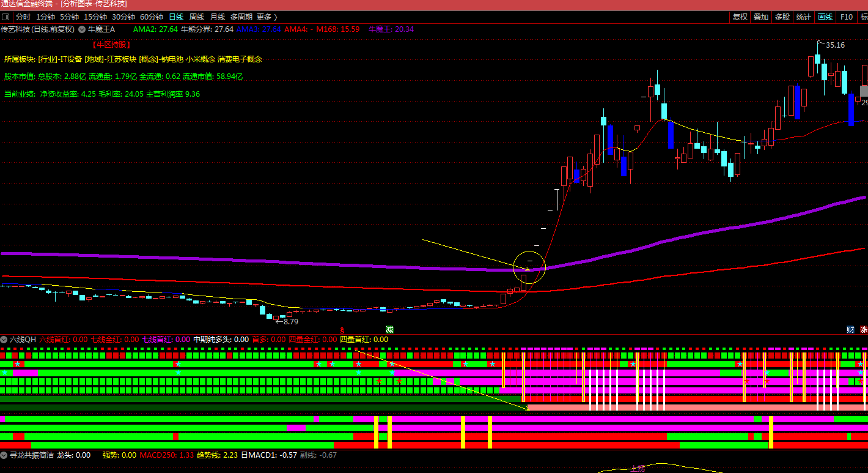Expand the 牛魔王A indicator dropdown

point(82,29)
